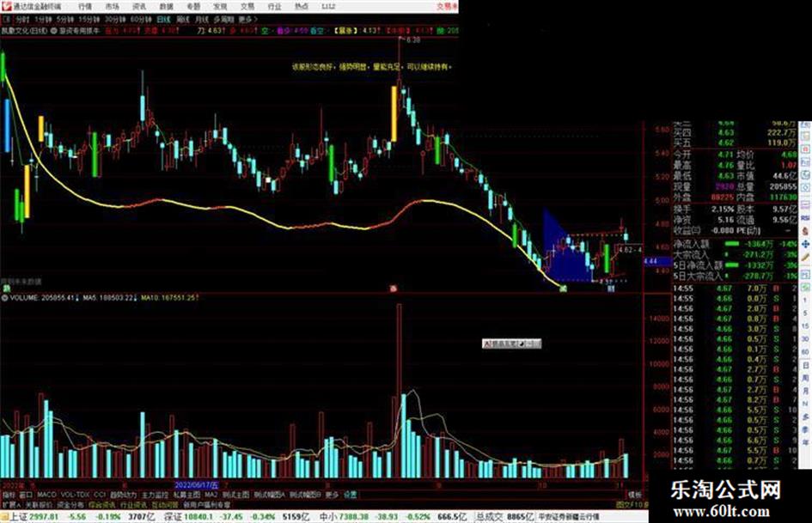Click the money bag icon in right toolbar
Image resolution: width=812 pixels, height=523 pixels.
pyautogui.click(x=805, y=231)
